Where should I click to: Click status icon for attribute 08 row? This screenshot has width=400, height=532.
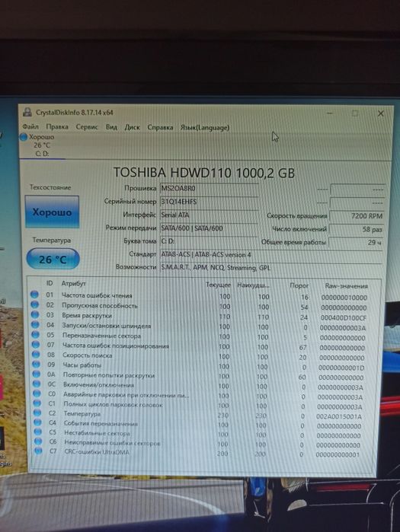[x=36, y=354]
